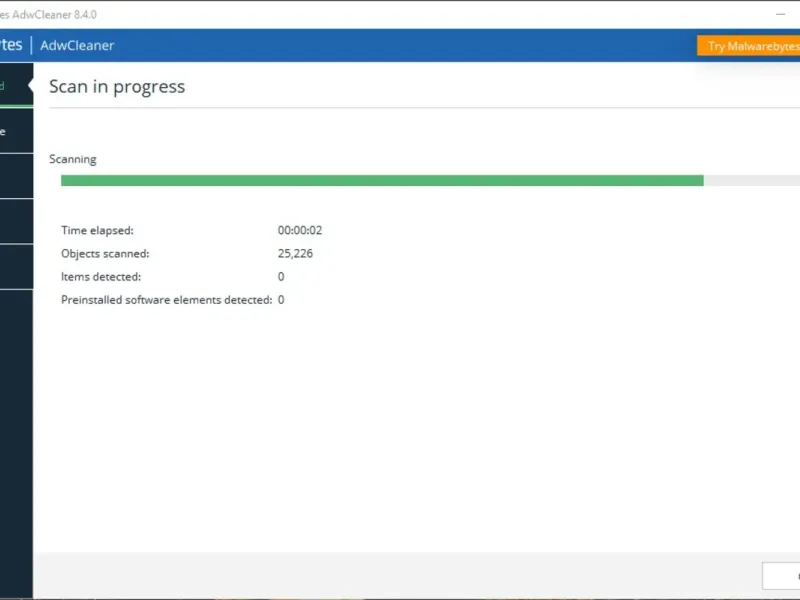Click the "Scanning" status label
The height and width of the screenshot is (600, 800).
click(72, 159)
